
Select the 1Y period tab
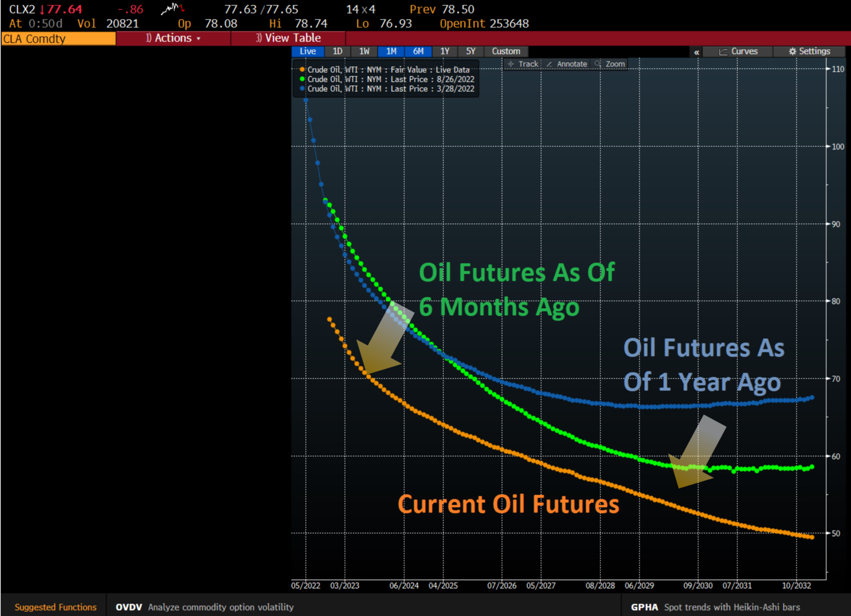click(444, 52)
